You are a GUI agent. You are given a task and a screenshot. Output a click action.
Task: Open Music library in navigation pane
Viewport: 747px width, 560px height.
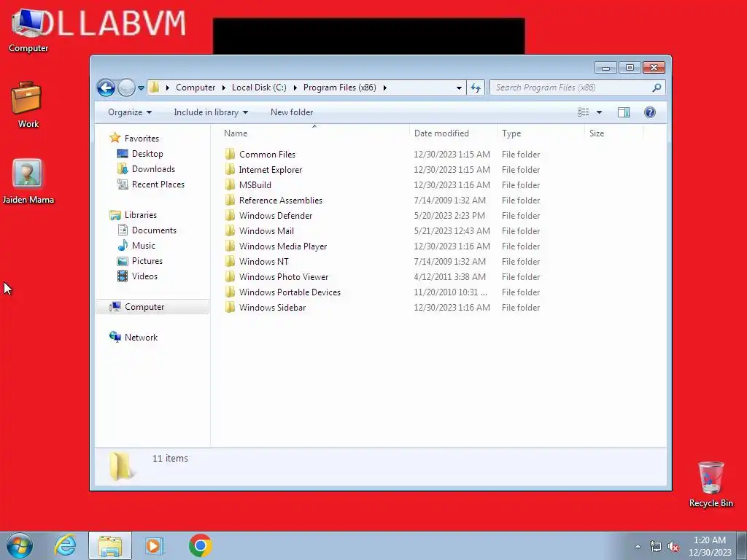[144, 245]
